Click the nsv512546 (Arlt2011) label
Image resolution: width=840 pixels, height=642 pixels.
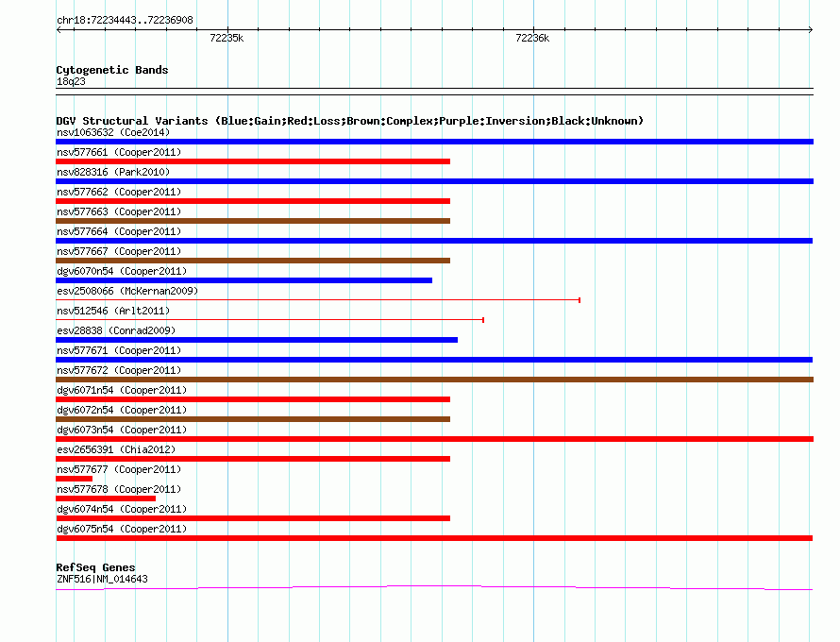113,311
